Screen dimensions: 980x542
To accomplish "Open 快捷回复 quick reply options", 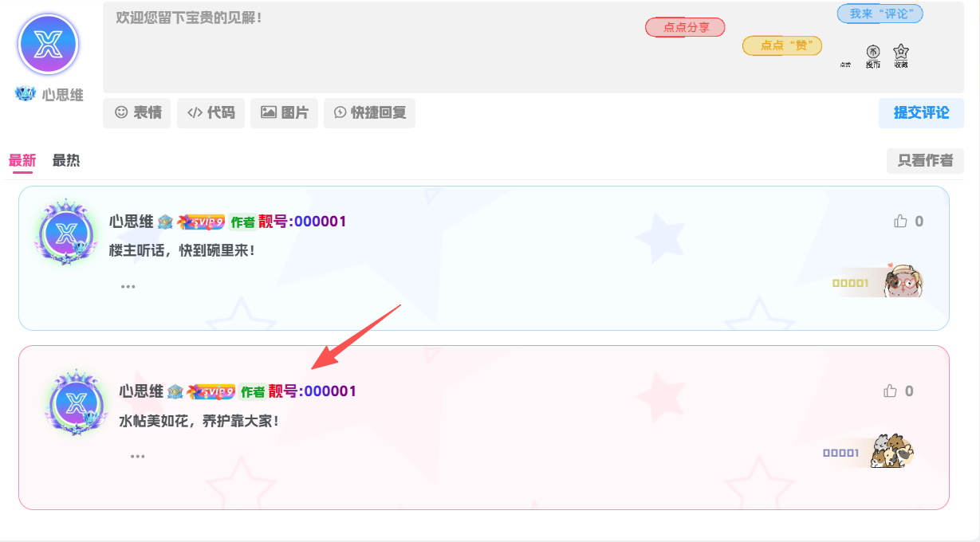I will click(x=369, y=113).
